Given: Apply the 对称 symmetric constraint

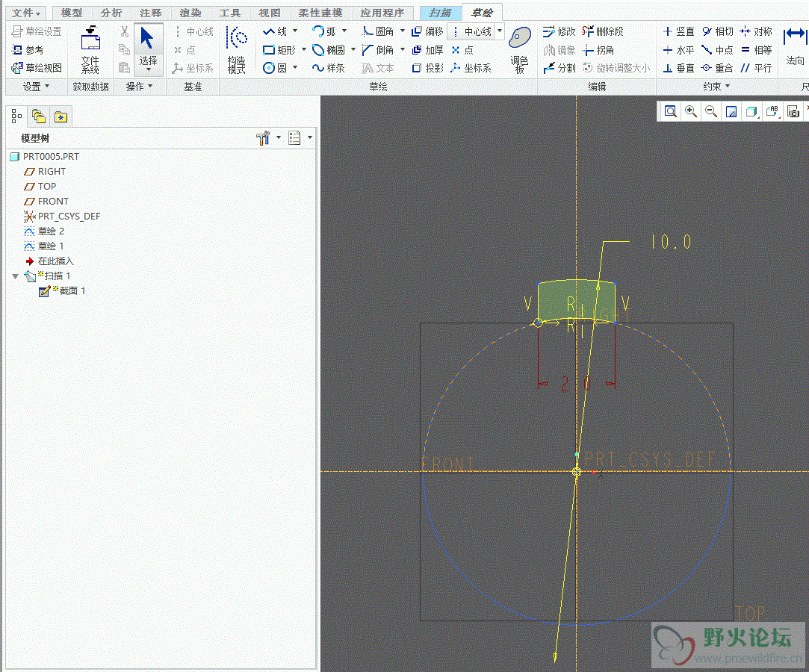Looking at the screenshot, I should pyautogui.click(x=756, y=31).
